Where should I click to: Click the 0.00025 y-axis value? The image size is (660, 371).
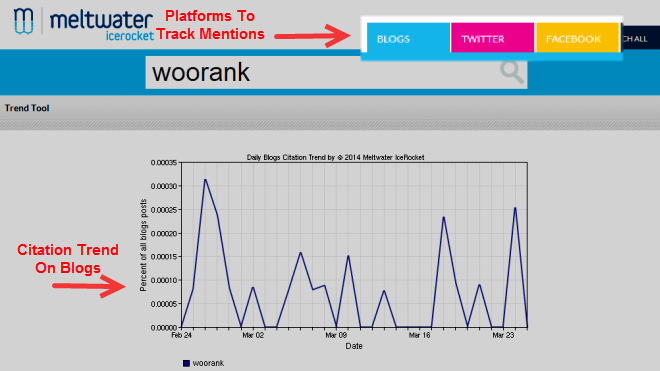pyautogui.click(x=164, y=210)
